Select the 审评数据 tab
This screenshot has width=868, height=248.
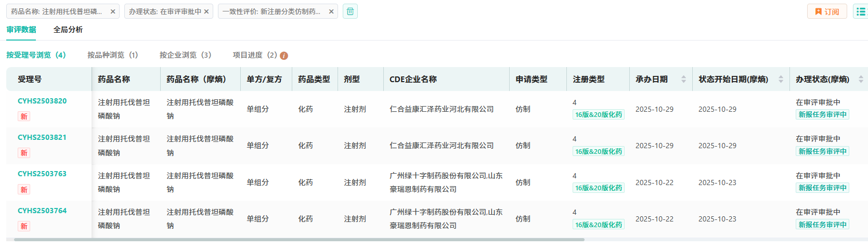[x=21, y=30]
